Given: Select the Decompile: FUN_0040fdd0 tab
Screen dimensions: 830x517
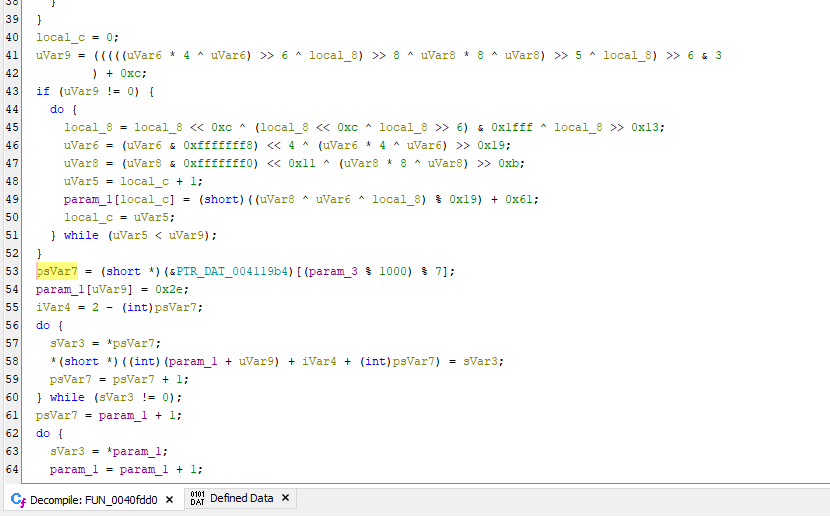Looking at the screenshot, I should (x=93, y=499).
